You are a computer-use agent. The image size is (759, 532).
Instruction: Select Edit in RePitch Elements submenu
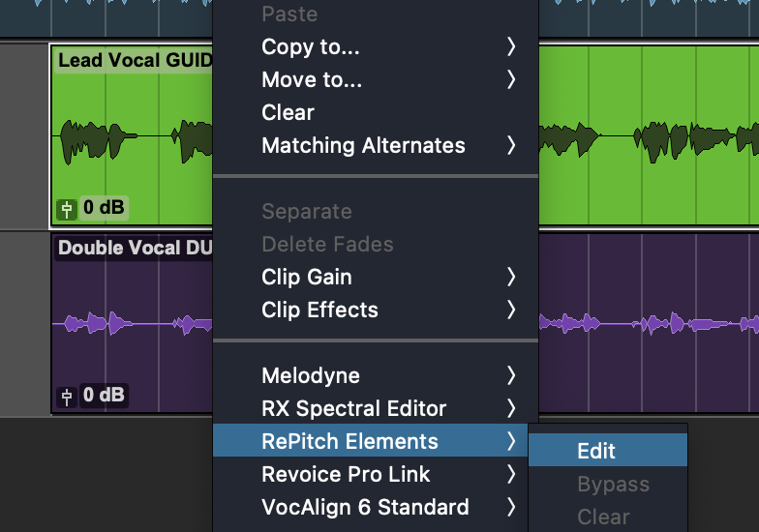596,451
